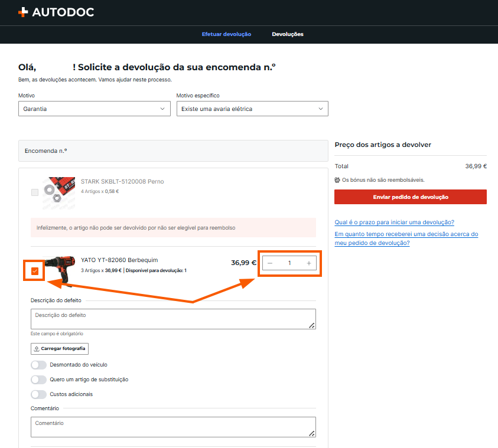Toggle Desmontado do veículo switch
The image size is (498, 448).
click(39, 365)
